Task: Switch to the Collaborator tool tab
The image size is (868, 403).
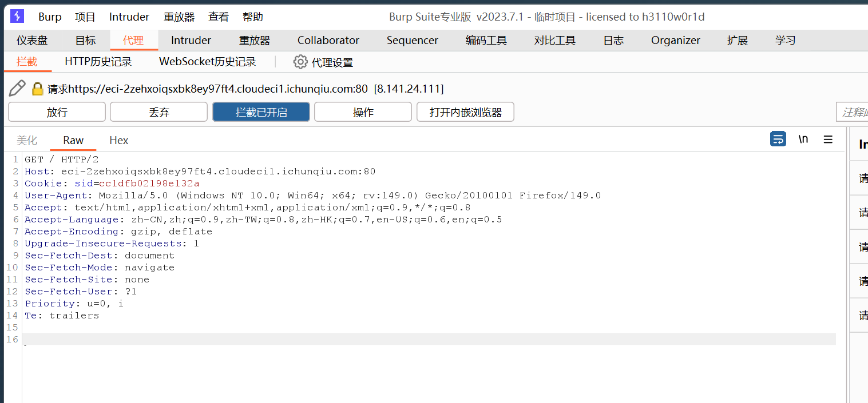Action: [x=328, y=40]
